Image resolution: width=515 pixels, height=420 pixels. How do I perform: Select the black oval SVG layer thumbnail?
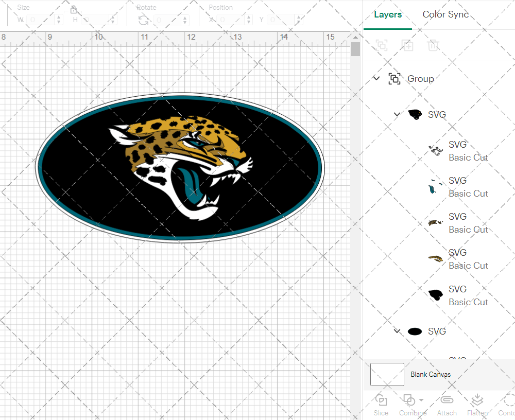pos(415,331)
